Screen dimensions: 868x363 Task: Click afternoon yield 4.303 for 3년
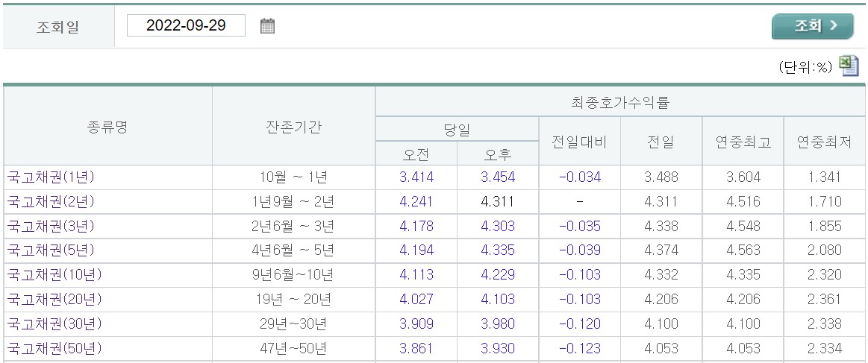[x=498, y=226]
